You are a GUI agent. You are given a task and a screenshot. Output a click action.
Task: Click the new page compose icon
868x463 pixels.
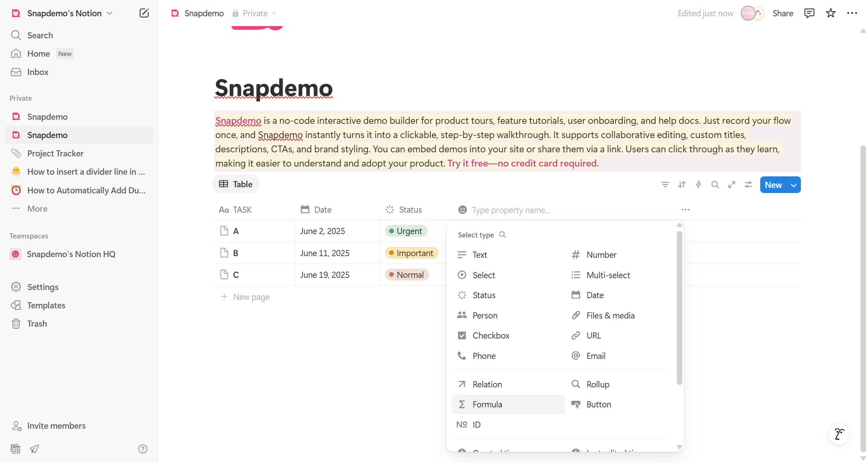pyautogui.click(x=144, y=13)
